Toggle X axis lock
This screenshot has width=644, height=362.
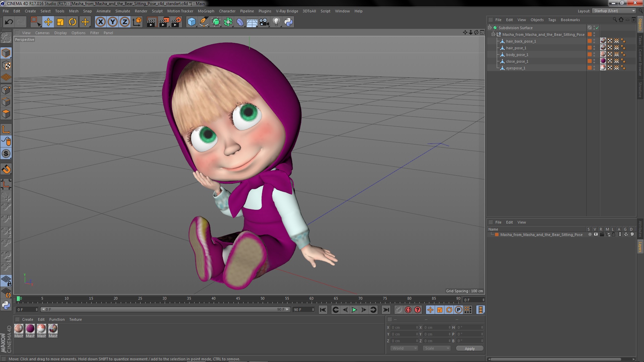click(100, 22)
